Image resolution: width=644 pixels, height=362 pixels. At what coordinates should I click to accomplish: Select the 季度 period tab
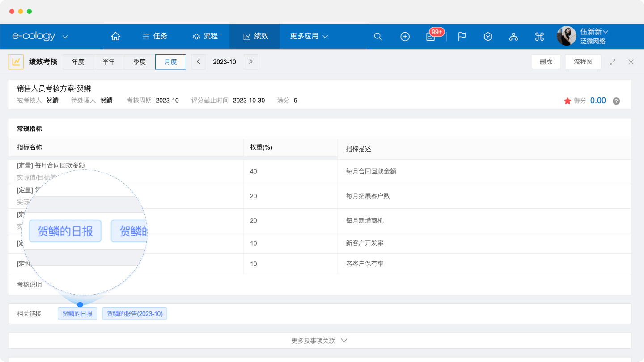pyautogui.click(x=140, y=62)
